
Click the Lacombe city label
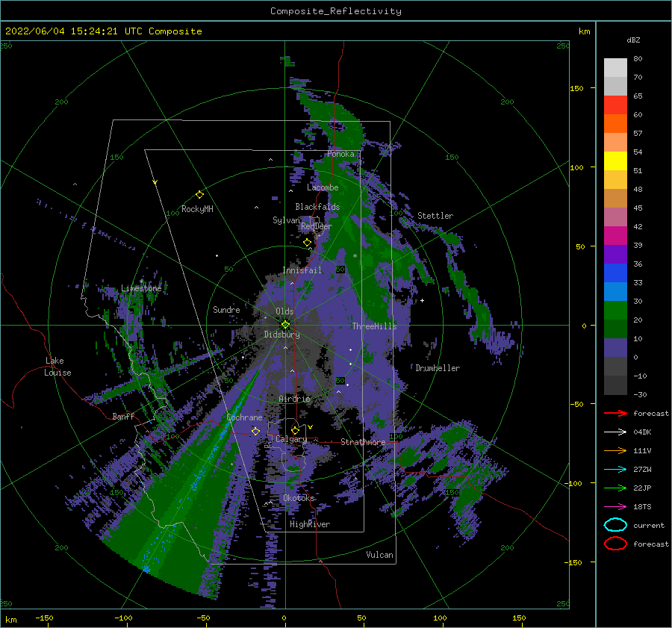(x=323, y=187)
